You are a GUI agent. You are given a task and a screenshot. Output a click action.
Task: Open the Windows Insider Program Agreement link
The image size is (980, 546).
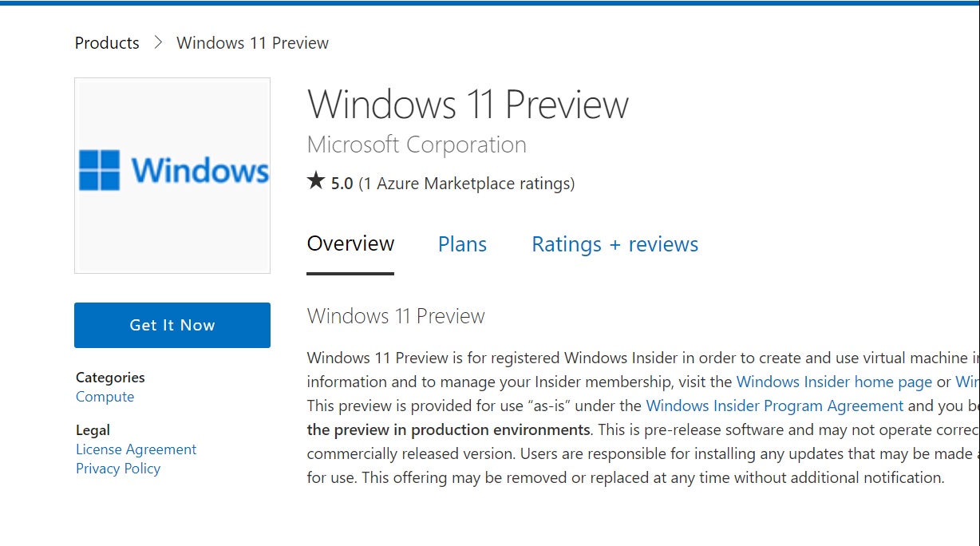(775, 406)
